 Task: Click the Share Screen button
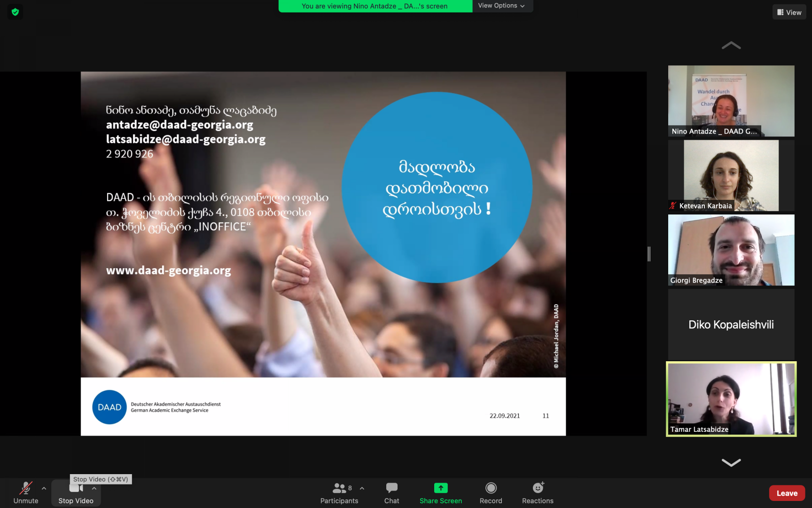coord(441,492)
